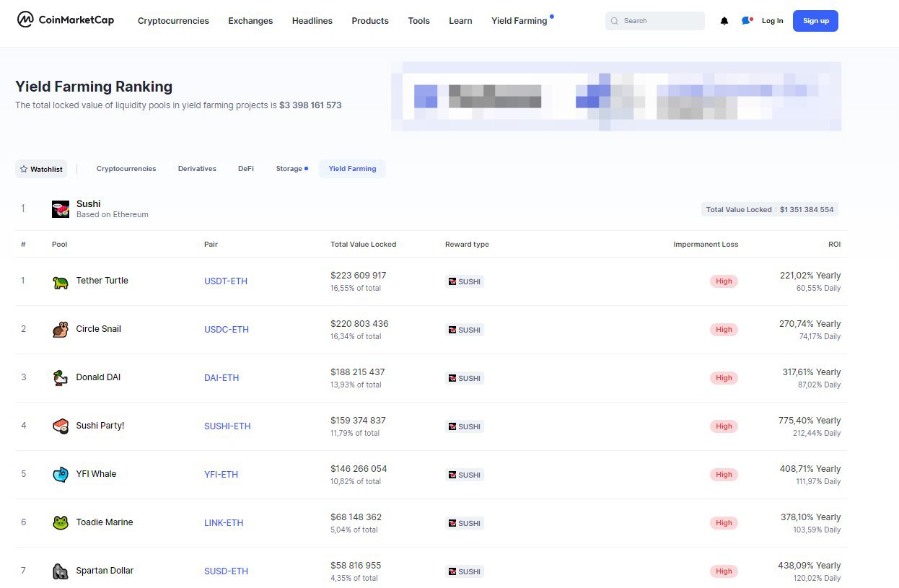The height and width of the screenshot is (588, 899).
Task: Click the High badge in Sushi Party! row
Action: click(724, 426)
